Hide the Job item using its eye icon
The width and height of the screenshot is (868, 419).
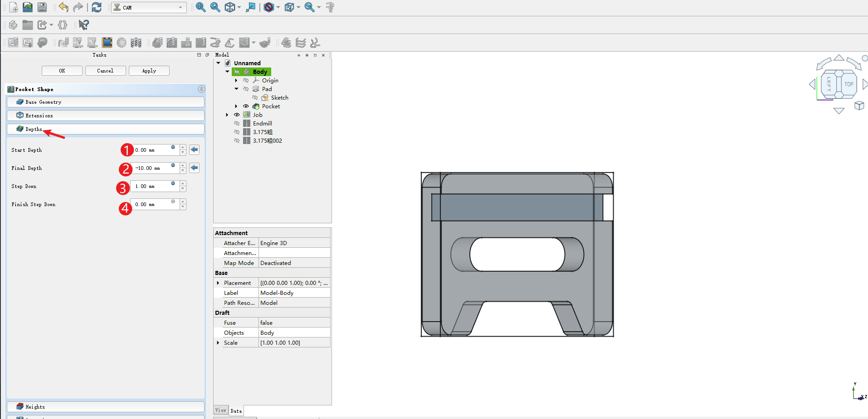click(237, 115)
